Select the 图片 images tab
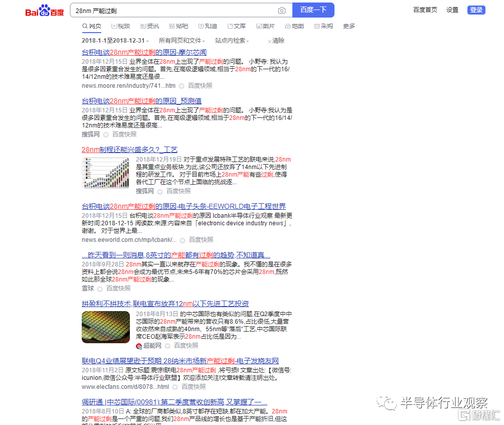Viewport: 504px width, 425px height. (265, 26)
